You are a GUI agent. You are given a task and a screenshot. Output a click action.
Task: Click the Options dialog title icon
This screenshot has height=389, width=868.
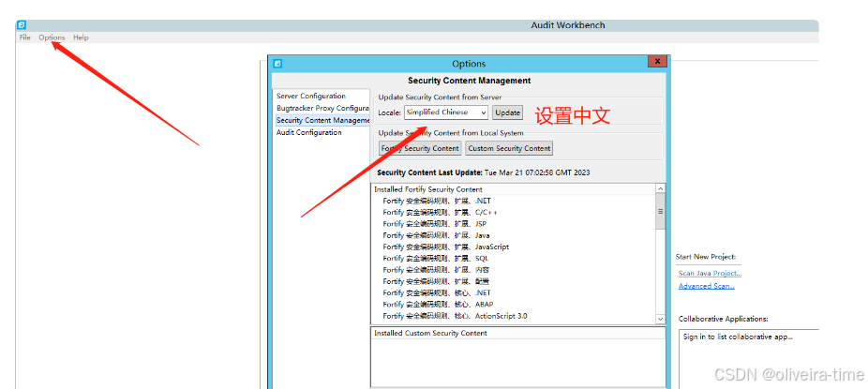[277, 64]
